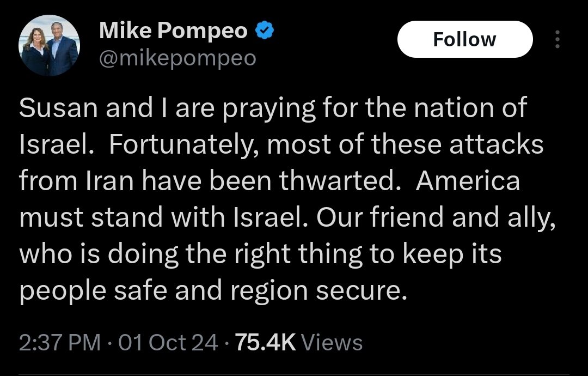The width and height of the screenshot is (588, 376).
Task: Click the word Views in the tweet footer
Action: 331,343
